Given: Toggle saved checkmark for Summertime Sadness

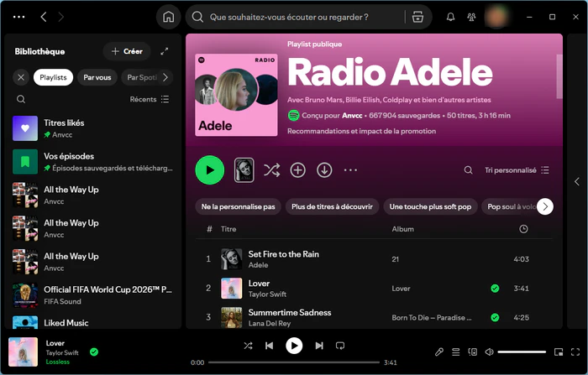Looking at the screenshot, I should [x=495, y=318].
